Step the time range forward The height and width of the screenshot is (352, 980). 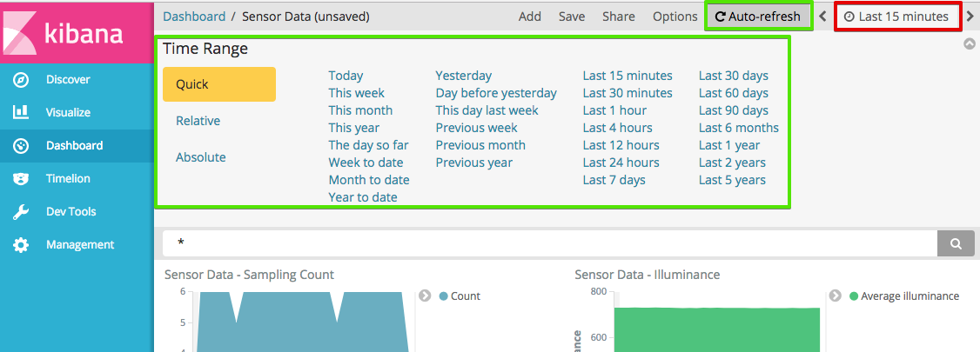pyautogui.click(x=970, y=17)
